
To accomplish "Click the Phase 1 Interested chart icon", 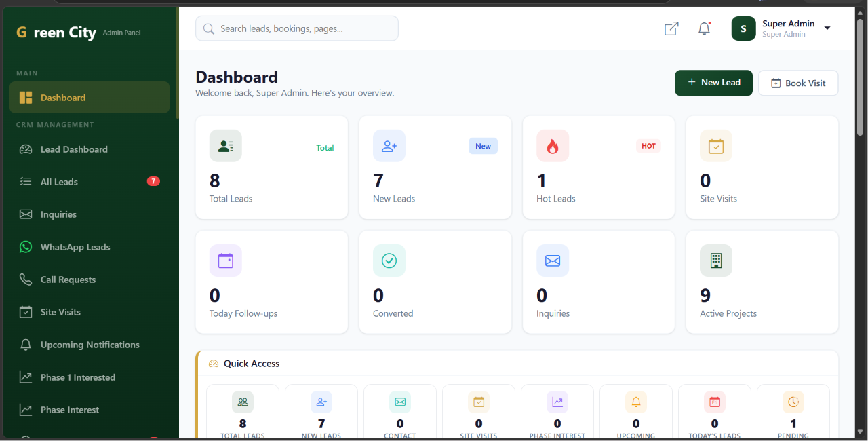I will (x=26, y=377).
